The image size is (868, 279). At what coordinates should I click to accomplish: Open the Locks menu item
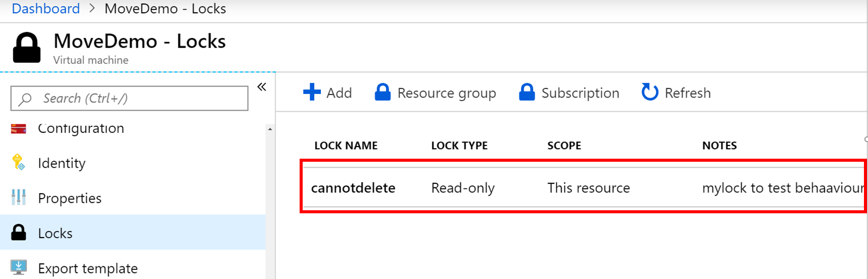click(x=56, y=233)
